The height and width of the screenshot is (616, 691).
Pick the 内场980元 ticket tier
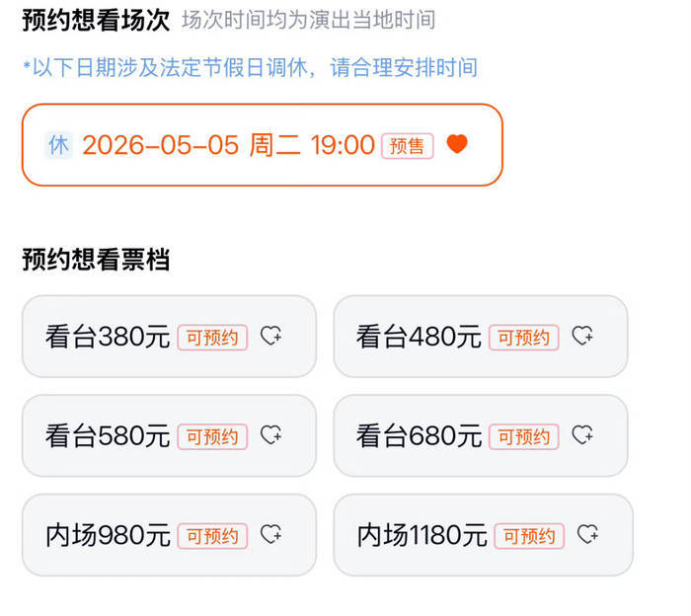click(x=109, y=535)
